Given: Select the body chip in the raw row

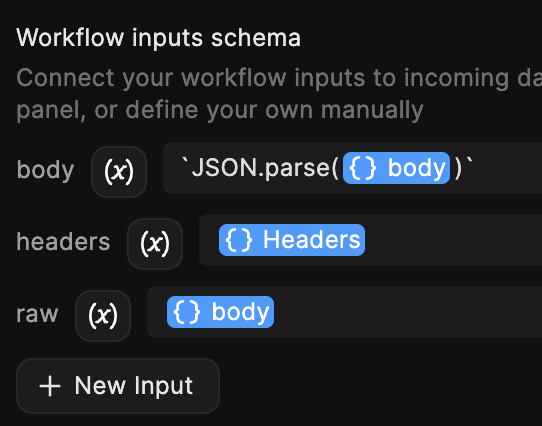Looking at the screenshot, I should tap(220, 312).
